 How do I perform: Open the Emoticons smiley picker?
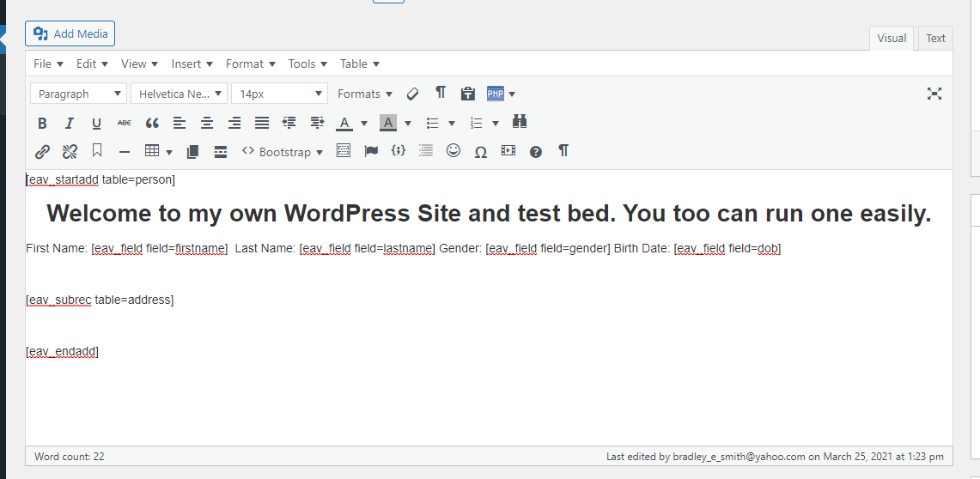pyautogui.click(x=453, y=150)
